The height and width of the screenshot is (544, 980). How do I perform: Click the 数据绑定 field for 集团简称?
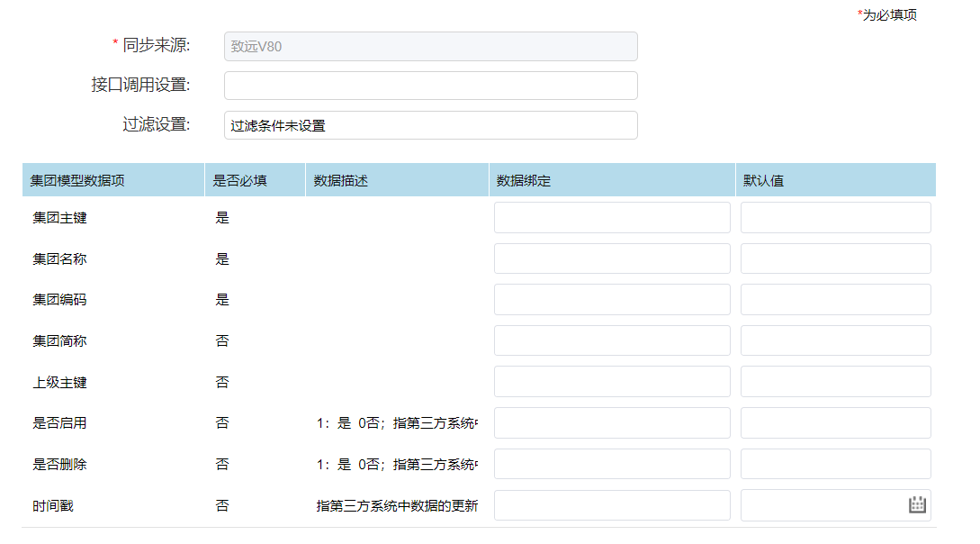(612, 340)
